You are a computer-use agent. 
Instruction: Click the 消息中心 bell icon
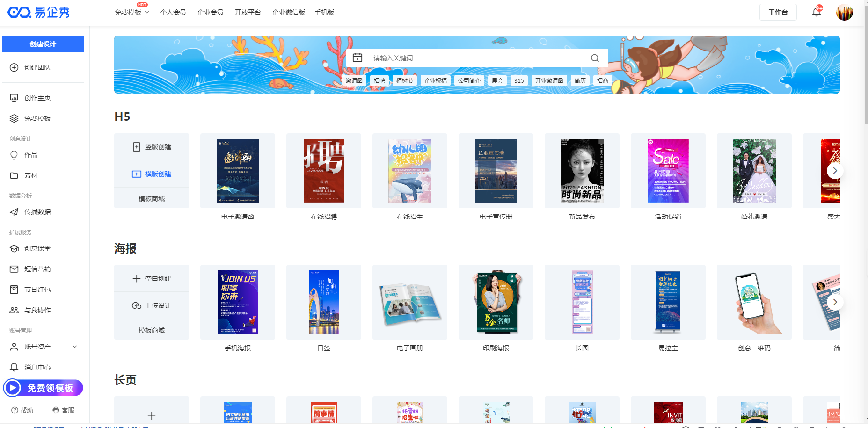pyautogui.click(x=14, y=367)
